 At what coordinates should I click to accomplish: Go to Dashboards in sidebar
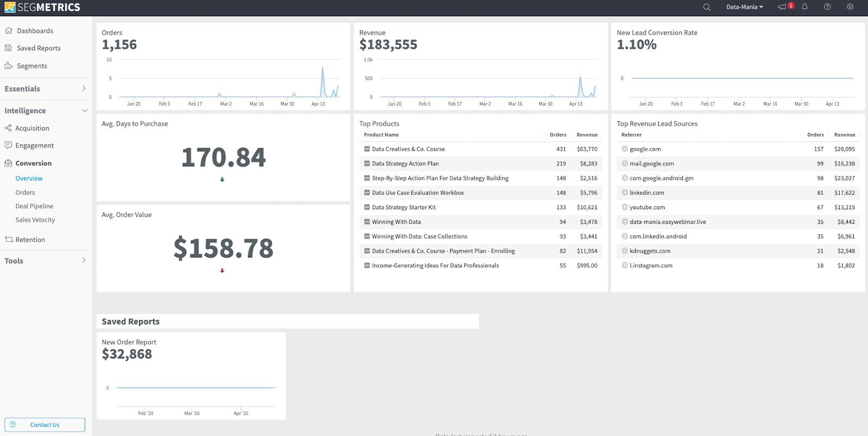coord(35,31)
